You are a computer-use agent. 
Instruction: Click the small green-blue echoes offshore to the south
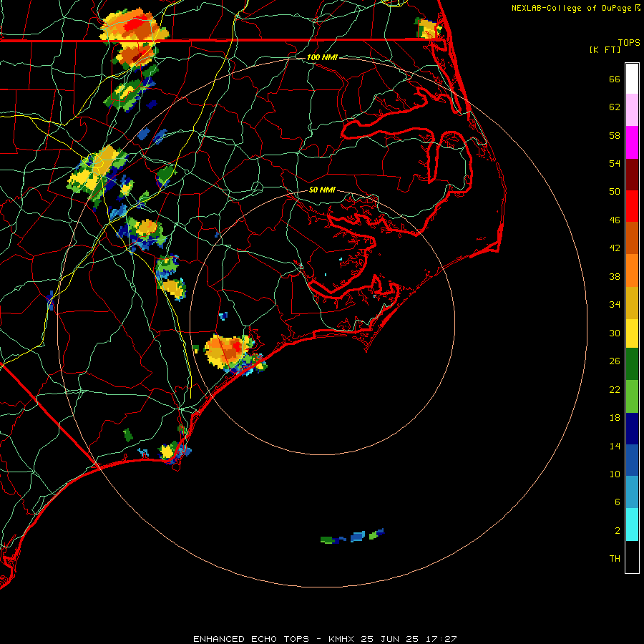(x=352, y=537)
